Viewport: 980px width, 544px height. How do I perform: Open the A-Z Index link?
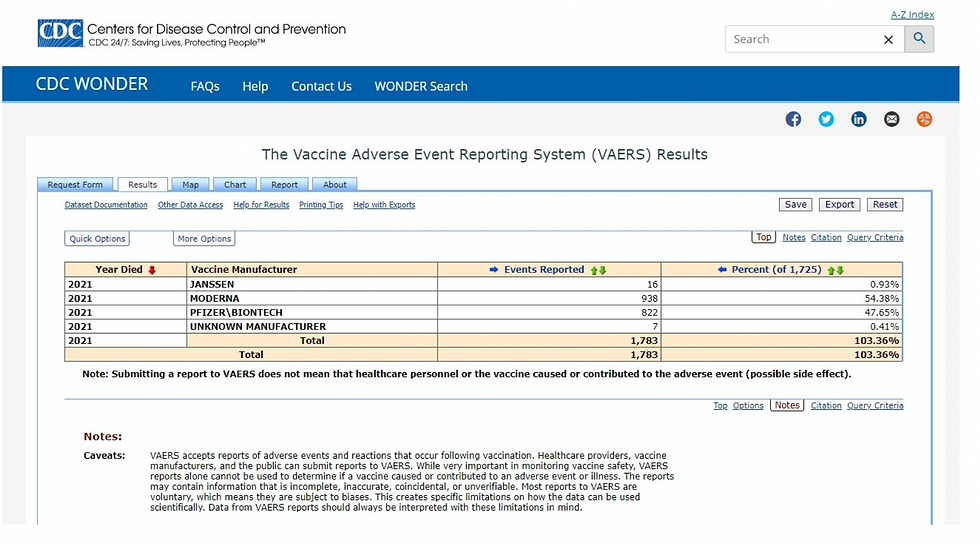(x=912, y=14)
